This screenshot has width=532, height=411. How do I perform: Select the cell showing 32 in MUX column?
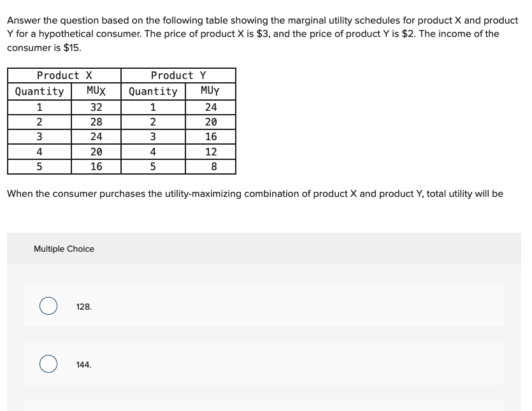coord(96,107)
